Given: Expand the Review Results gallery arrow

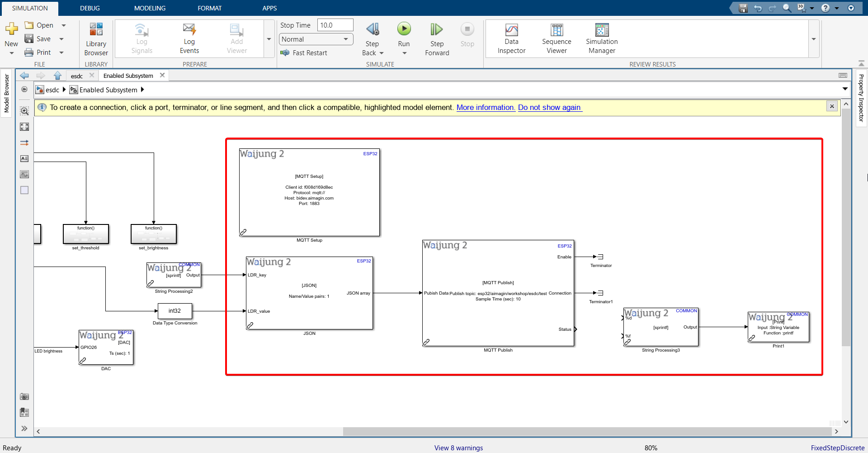Looking at the screenshot, I should (814, 39).
